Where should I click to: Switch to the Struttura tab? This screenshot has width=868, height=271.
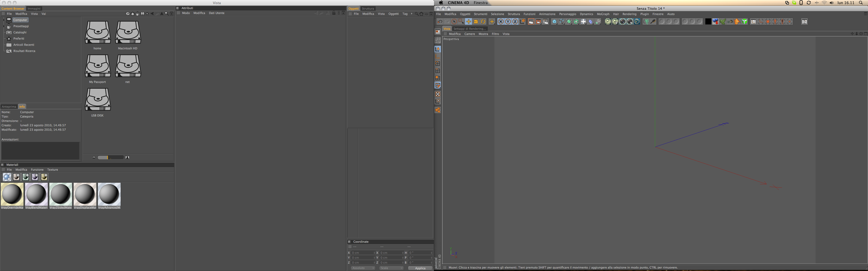368,9
